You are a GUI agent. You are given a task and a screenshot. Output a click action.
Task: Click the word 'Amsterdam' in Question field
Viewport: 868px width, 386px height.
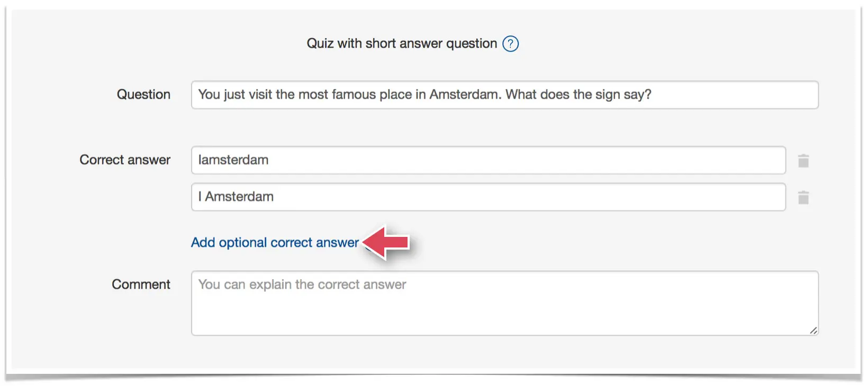click(x=465, y=95)
